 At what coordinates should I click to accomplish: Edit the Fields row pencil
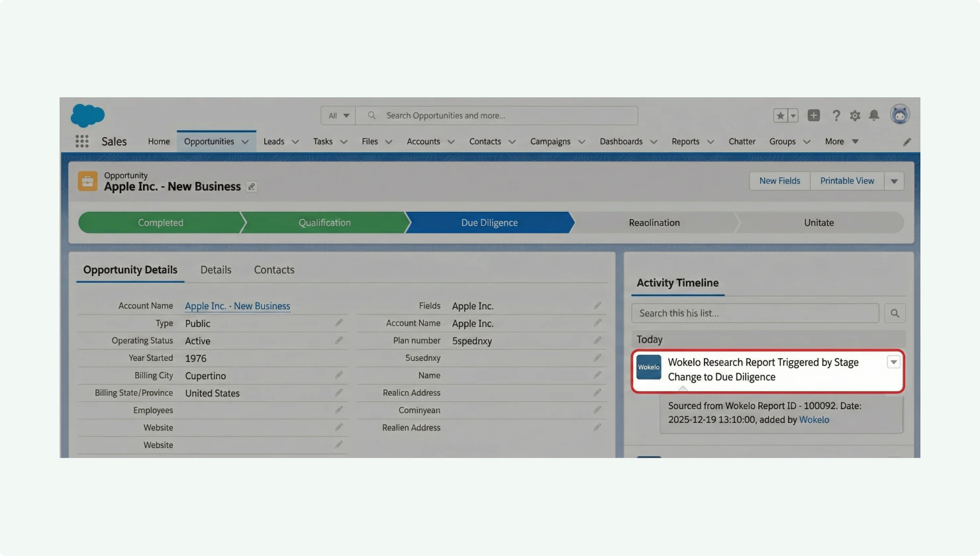(x=597, y=306)
